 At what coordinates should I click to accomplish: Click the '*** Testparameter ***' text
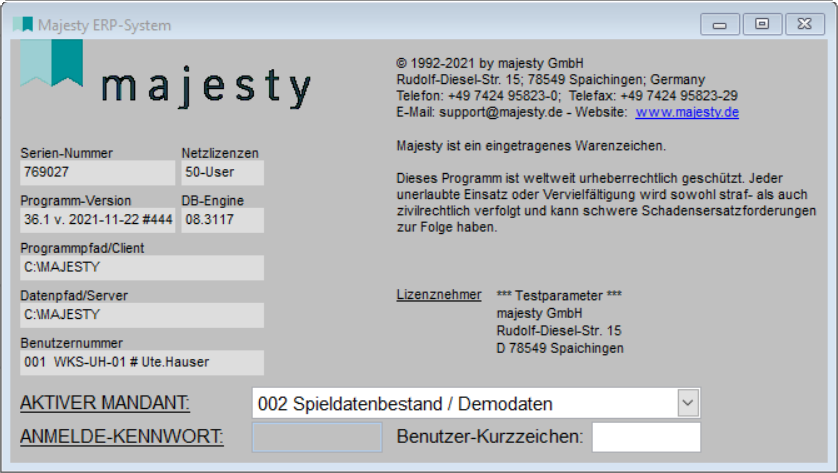point(559,296)
